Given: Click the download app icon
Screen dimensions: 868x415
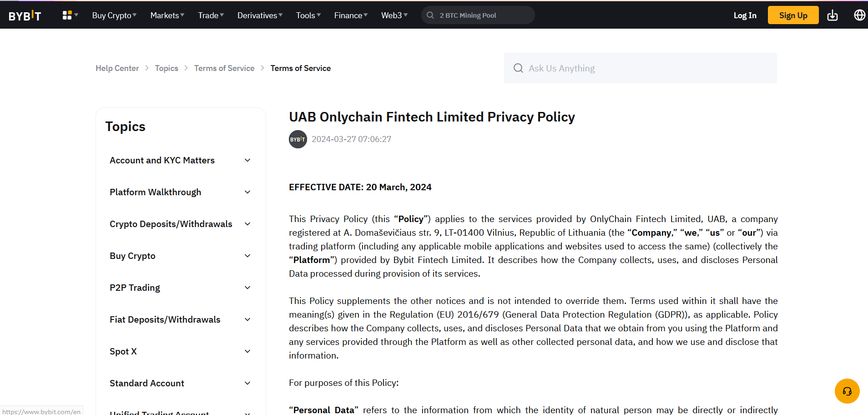Looking at the screenshot, I should (x=832, y=15).
